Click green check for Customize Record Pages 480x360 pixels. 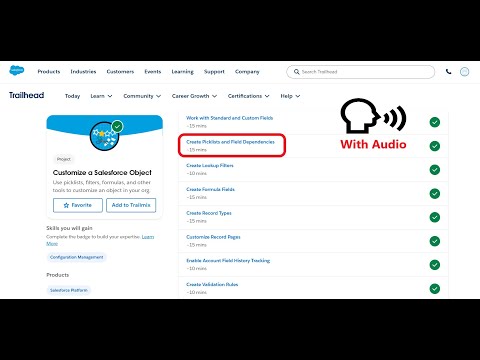[435, 241]
